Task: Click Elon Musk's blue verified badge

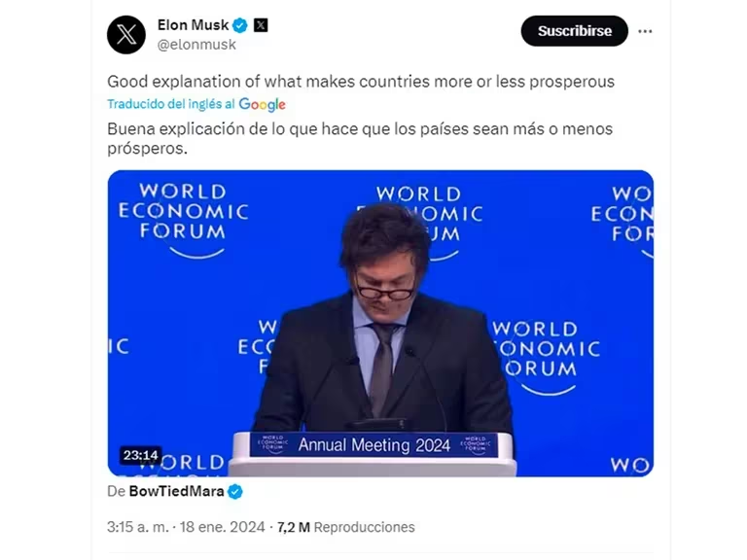Action: coord(240,25)
